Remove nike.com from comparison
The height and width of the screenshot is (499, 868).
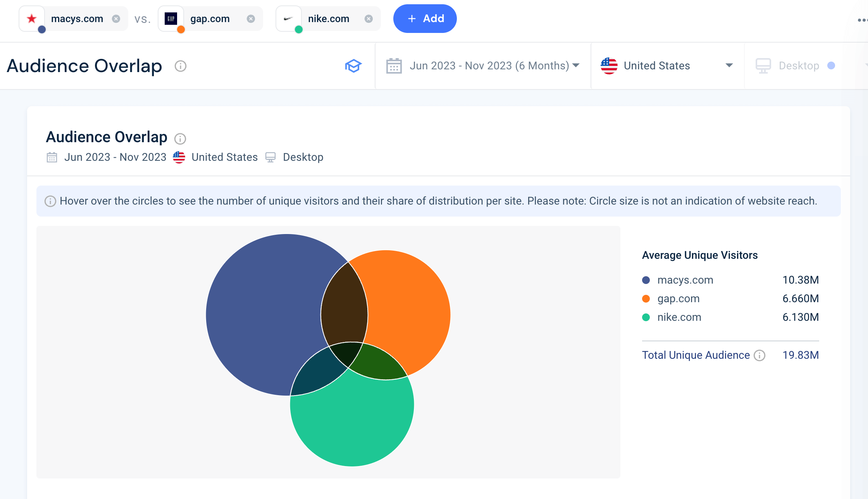click(x=369, y=19)
